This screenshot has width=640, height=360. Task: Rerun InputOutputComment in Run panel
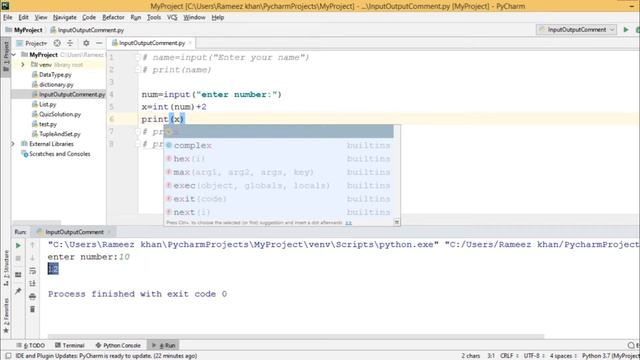point(18,245)
